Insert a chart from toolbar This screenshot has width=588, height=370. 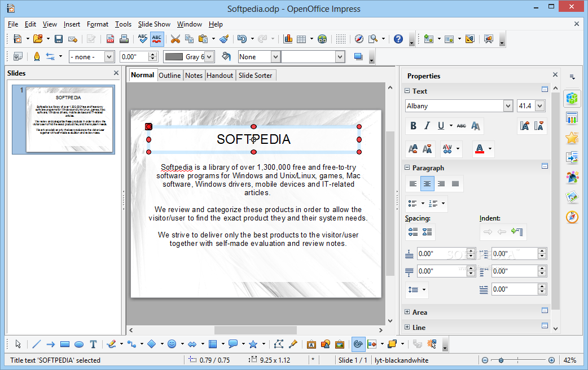(x=288, y=39)
